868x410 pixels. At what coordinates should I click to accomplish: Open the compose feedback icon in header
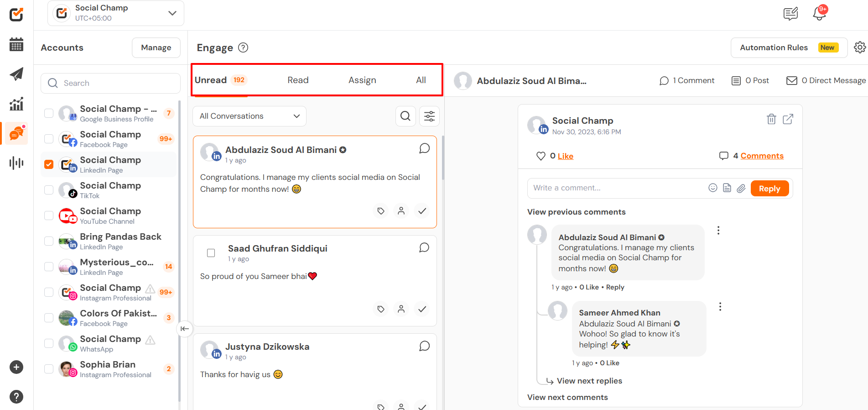(x=790, y=14)
